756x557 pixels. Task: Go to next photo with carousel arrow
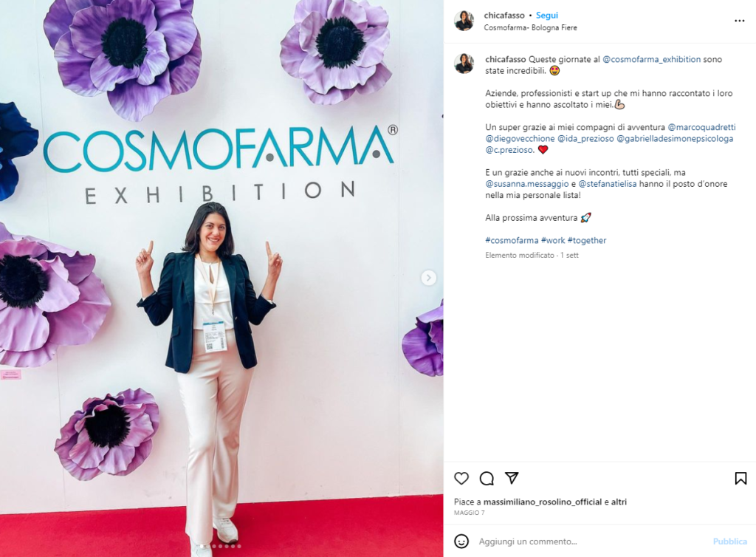click(x=429, y=278)
